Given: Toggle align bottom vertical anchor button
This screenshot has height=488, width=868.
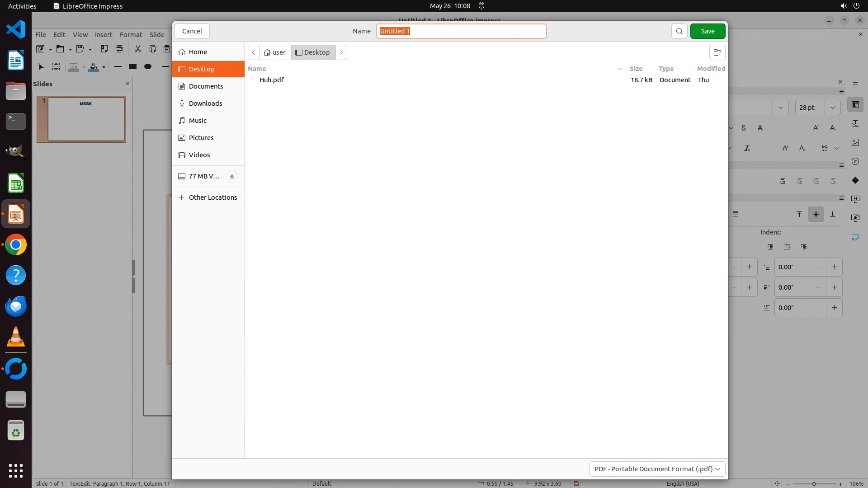Looking at the screenshot, I should (833, 214).
